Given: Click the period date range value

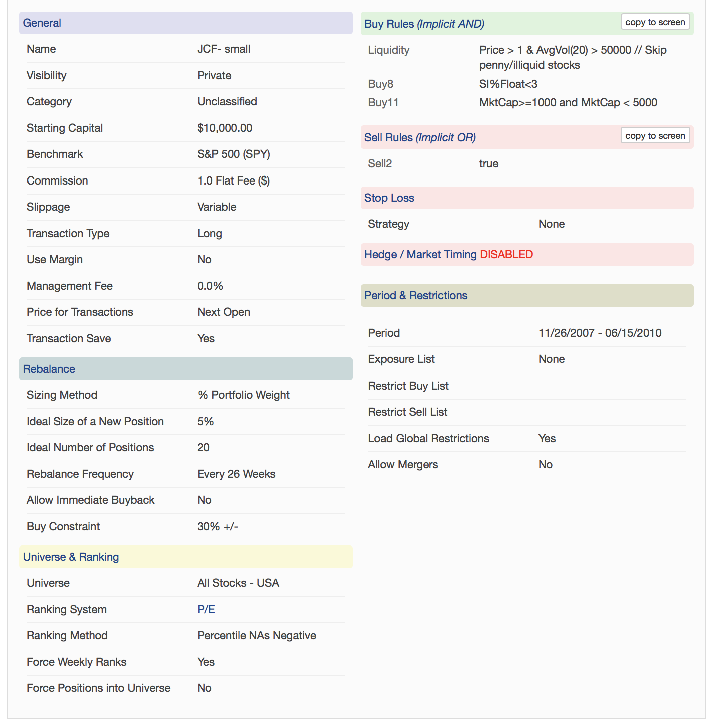Looking at the screenshot, I should click(x=600, y=333).
